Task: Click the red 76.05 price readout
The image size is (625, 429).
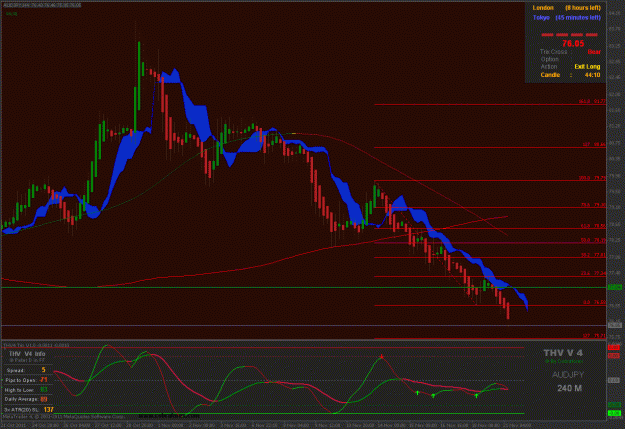Action: [x=573, y=43]
